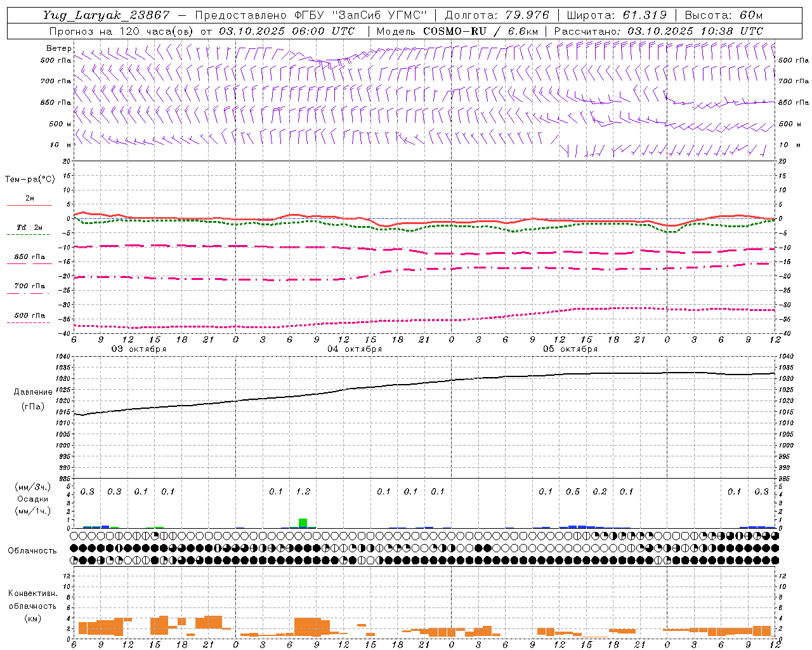Click the (мм/1ч.) precipitation unit label
Viewport: 812px width, 650px height.
(33, 511)
